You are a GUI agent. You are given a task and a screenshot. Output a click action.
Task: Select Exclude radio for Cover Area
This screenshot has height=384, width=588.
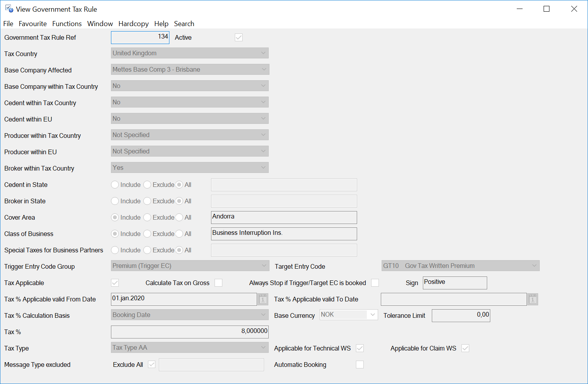[x=147, y=217]
